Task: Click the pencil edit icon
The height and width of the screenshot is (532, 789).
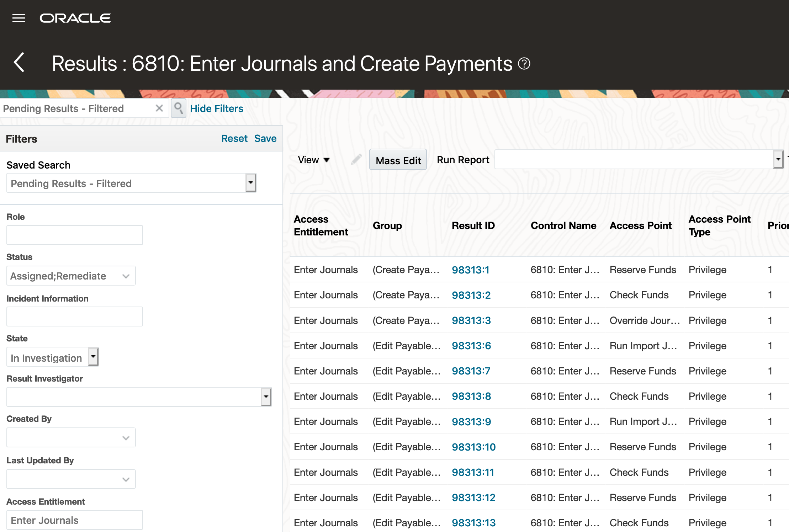Action: point(356,160)
